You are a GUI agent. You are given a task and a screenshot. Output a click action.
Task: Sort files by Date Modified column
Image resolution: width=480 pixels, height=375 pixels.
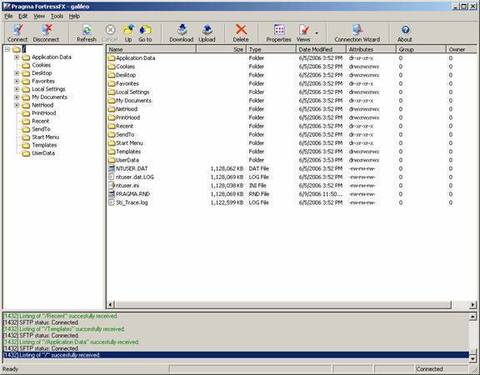click(321, 49)
